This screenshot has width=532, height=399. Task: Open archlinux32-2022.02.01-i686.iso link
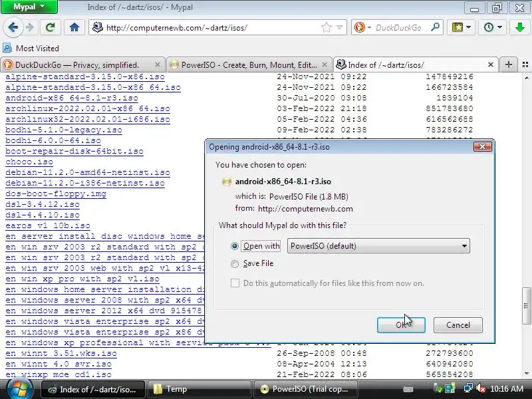88,119
